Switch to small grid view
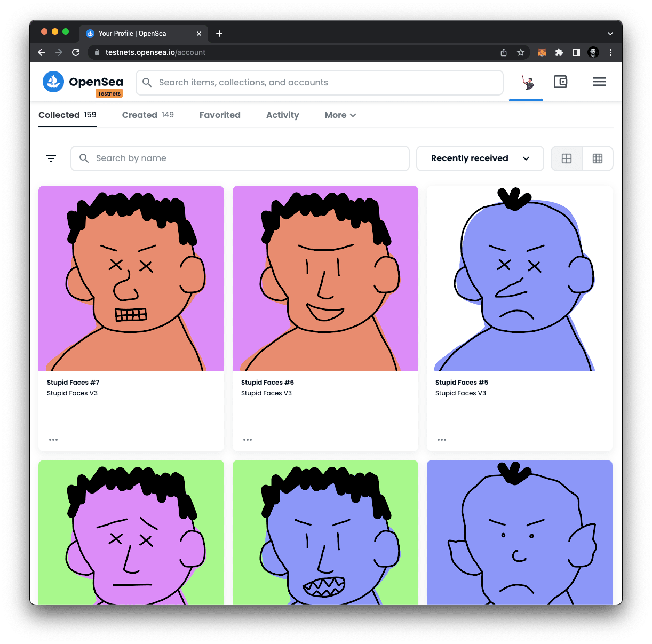Viewport: 652px width, 644px height. 598,158
